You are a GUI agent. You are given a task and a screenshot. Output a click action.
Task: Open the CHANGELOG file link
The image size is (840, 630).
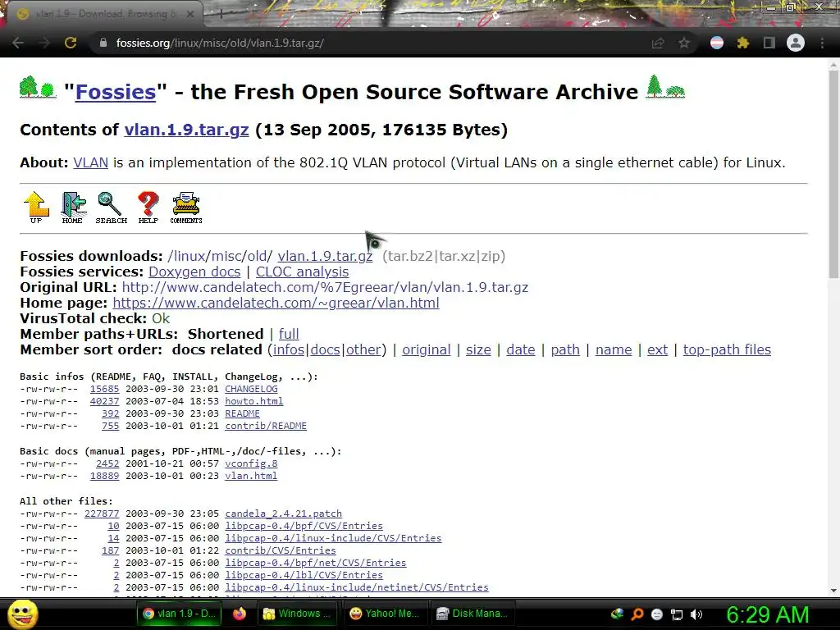tap(251, 389)
